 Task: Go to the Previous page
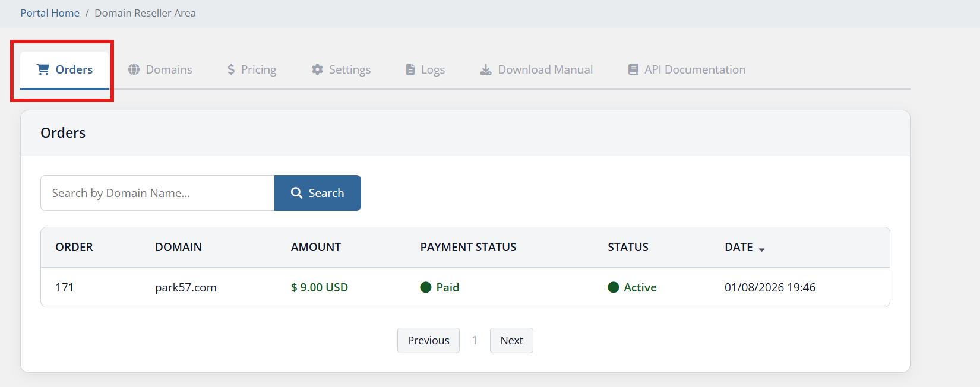pos(428,340)
